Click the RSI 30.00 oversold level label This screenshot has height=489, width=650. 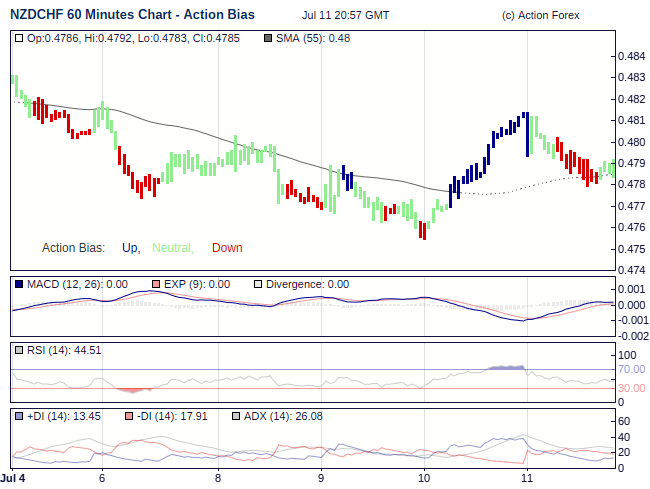coord(631,388)
